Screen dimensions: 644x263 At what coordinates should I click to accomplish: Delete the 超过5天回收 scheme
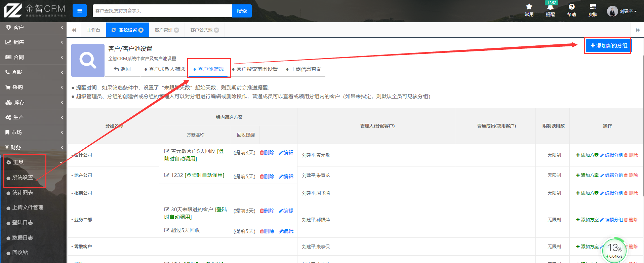(x=267, y=231)
